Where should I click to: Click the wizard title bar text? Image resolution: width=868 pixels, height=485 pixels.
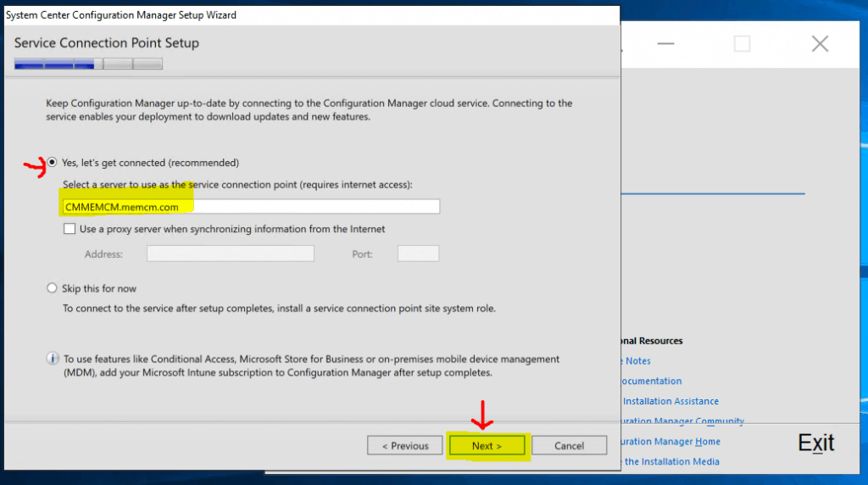pyautogui.click(x=120, y=15)
